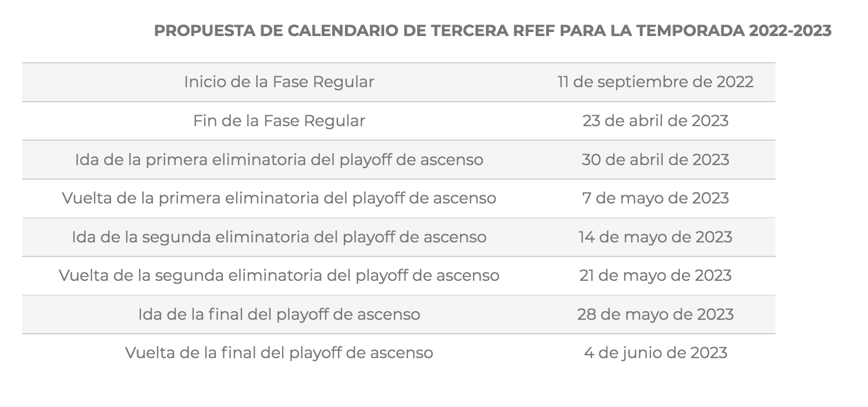Image resolution: width=868 pixels, height=407 pixels.
Task: Select the Vuelta de la primera eliminatoria cell
Action: point(279,198)
